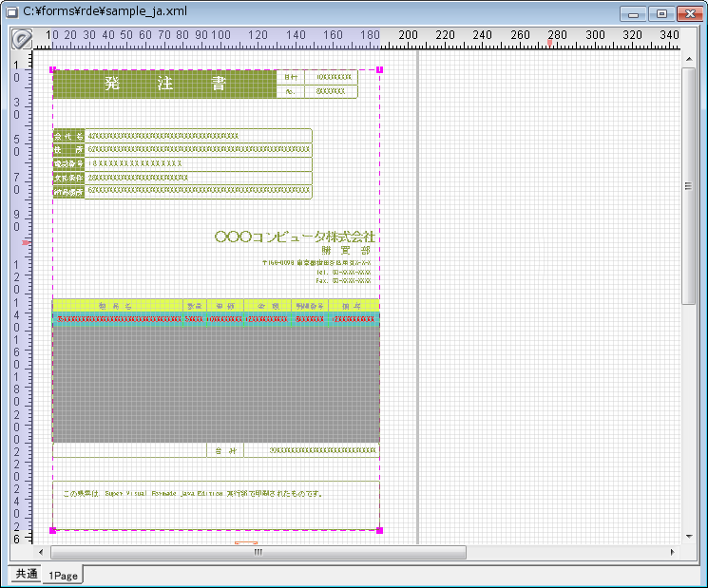
Task: Select the 合計 label cell
Action: coord(225,450)
